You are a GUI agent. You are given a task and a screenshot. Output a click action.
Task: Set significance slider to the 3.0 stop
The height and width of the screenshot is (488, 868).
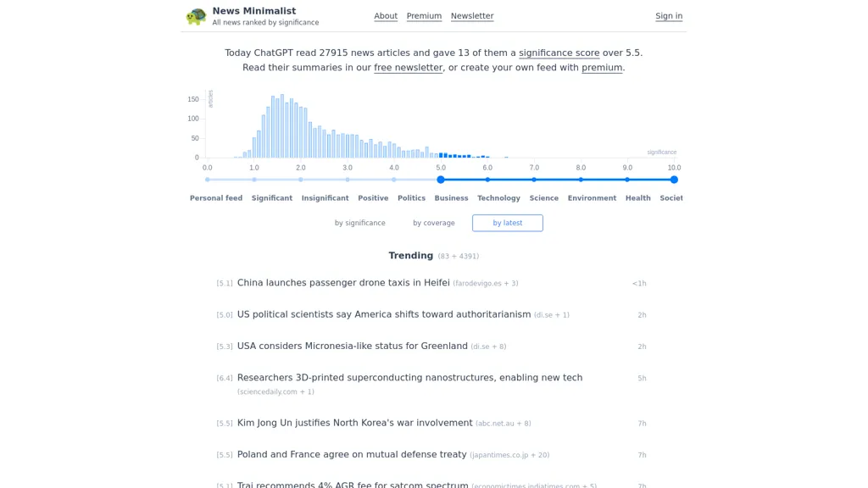[347, 180]
